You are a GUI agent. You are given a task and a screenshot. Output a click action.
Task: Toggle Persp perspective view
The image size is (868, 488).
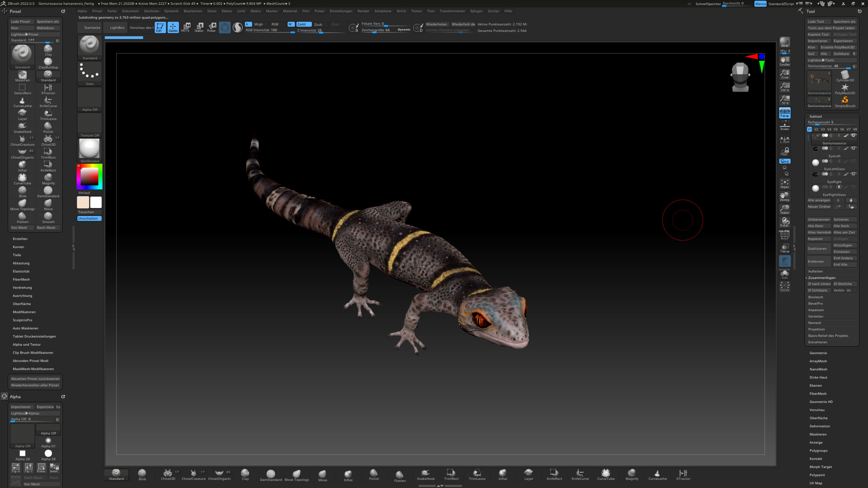(x=784, y=113)
